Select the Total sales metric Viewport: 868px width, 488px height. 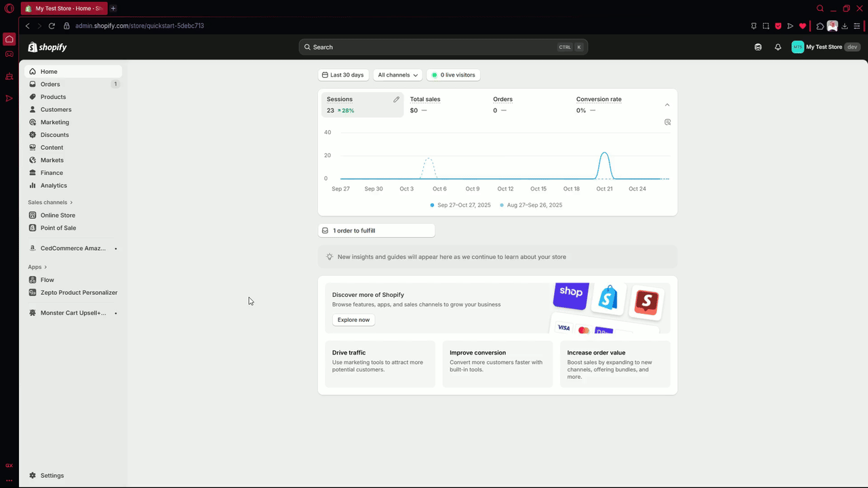[446, 105]
